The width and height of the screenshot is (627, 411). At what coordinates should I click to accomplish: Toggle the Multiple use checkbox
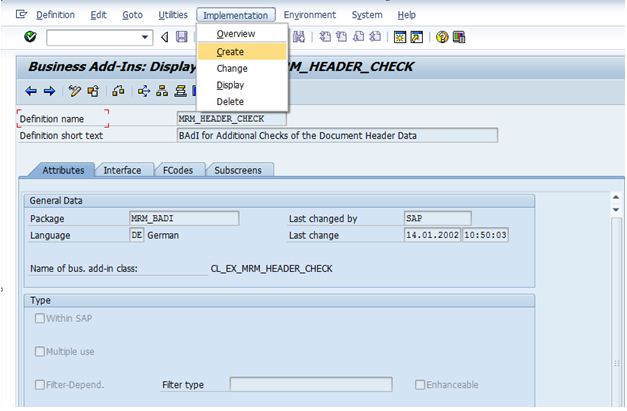click(40, 351)
